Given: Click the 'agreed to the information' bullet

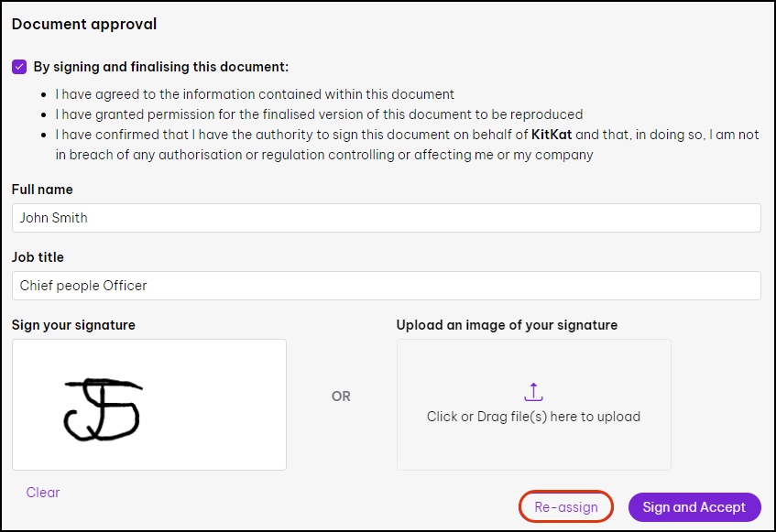Looking at the screenshot, I should coord(255,94).
